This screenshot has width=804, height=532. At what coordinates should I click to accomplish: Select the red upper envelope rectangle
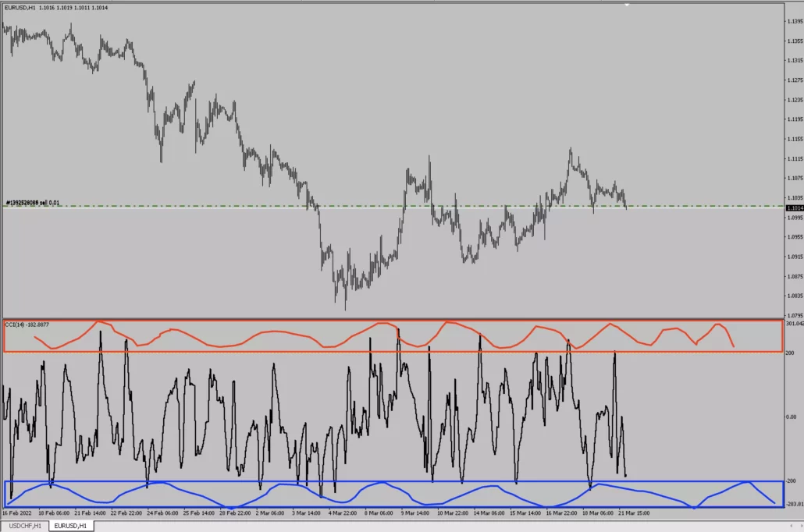coord(393,321)
